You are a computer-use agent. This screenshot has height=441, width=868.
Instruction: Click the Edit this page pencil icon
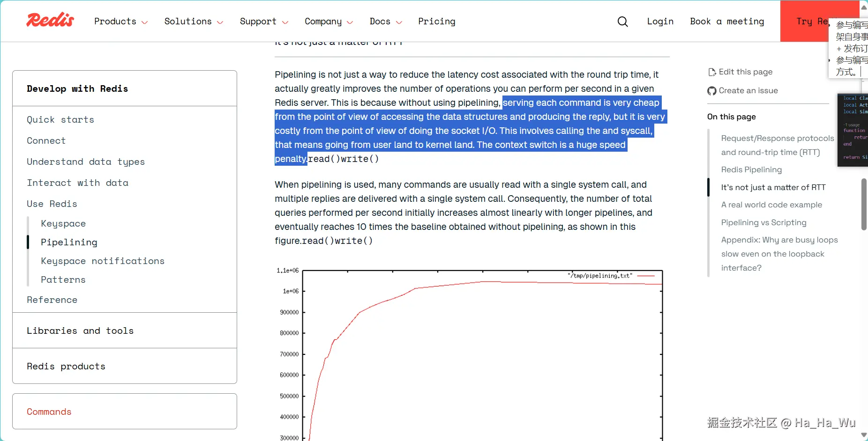click(x=712, y=72)
